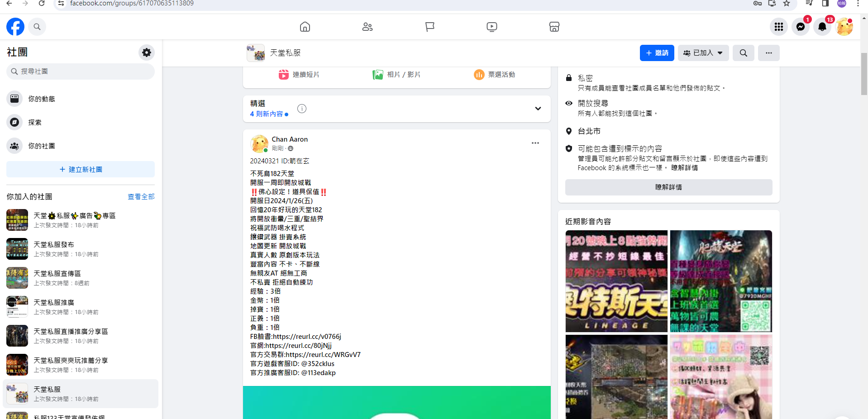Open Chan Aaron's profile name link
The height and width of the screenshot is (419, 868).
tap(290, 139)
